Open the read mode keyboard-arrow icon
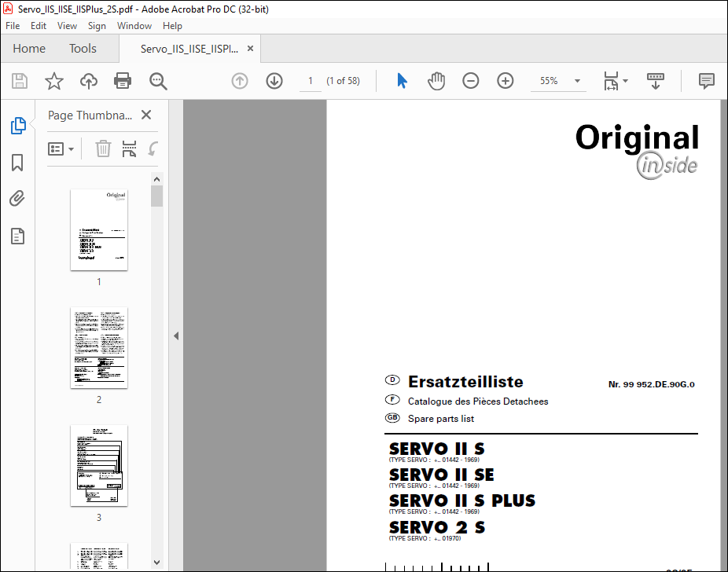Viewport: 728px width, 572px height. click(655, 81)
